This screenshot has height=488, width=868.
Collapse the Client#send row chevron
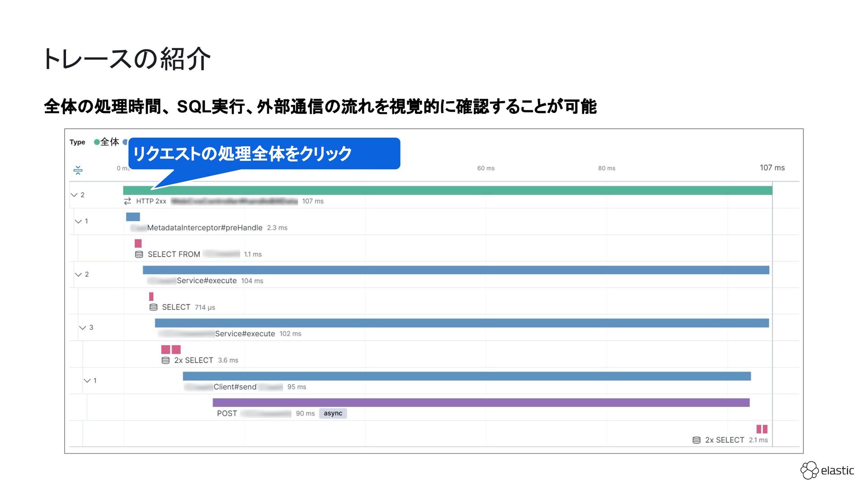(x=87, y=380)
